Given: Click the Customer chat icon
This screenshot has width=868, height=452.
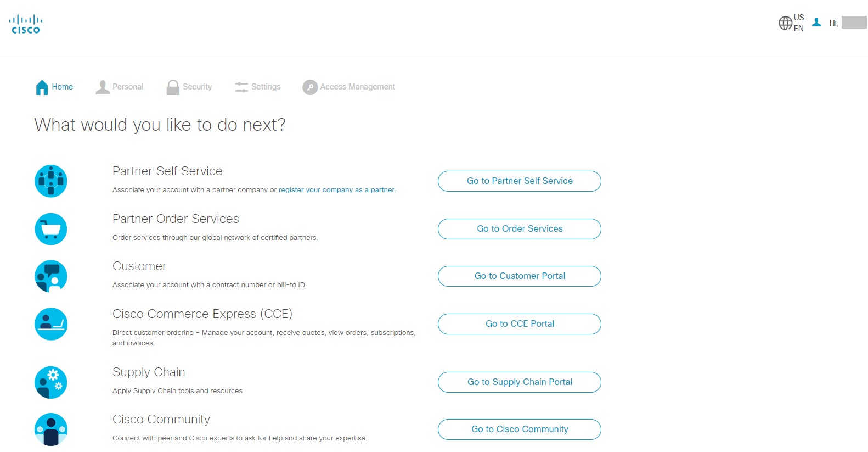Looking at the screenshot, I should pos(51,276).
